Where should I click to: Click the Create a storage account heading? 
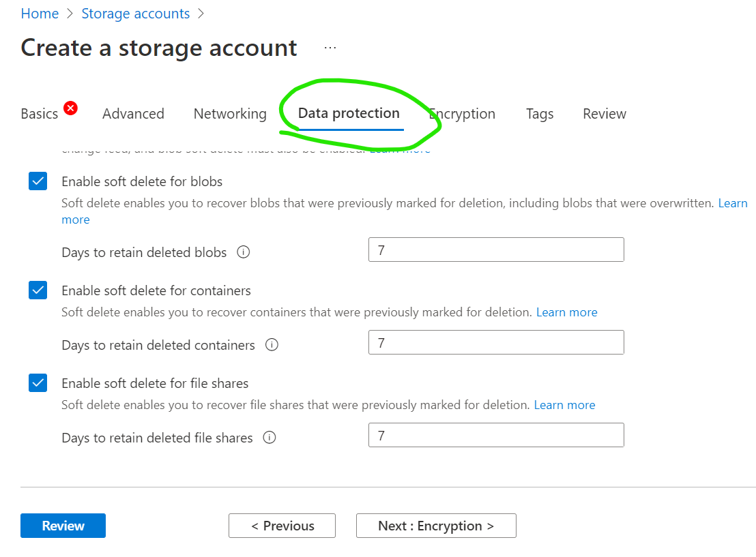[159, 48]
